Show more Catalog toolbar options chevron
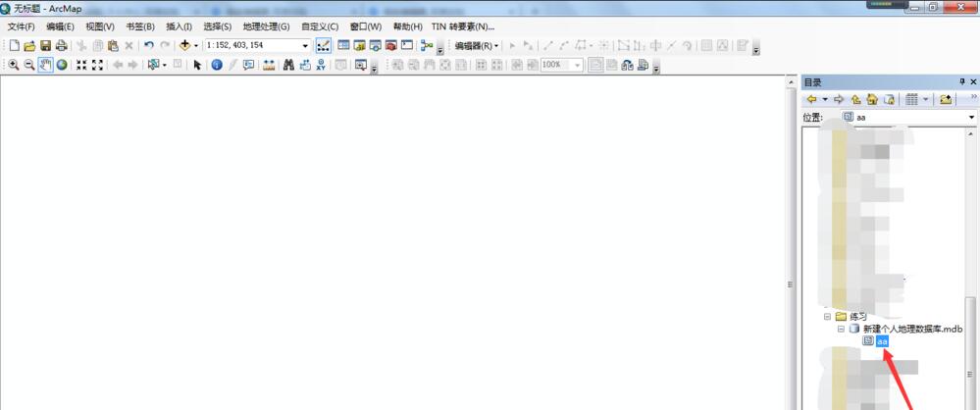 pos(973,97)
